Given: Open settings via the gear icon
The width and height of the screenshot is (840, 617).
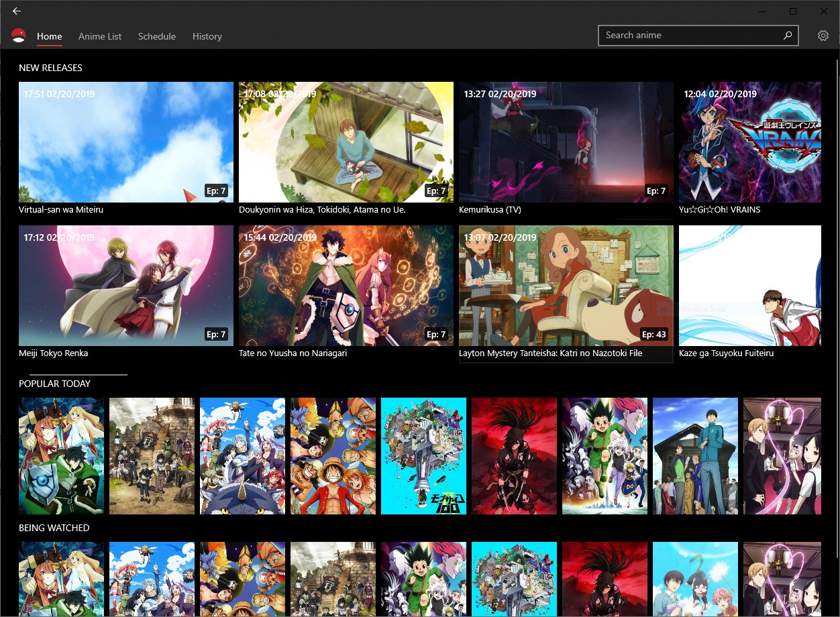Looking at the screenshot, I should click(823, 36).
